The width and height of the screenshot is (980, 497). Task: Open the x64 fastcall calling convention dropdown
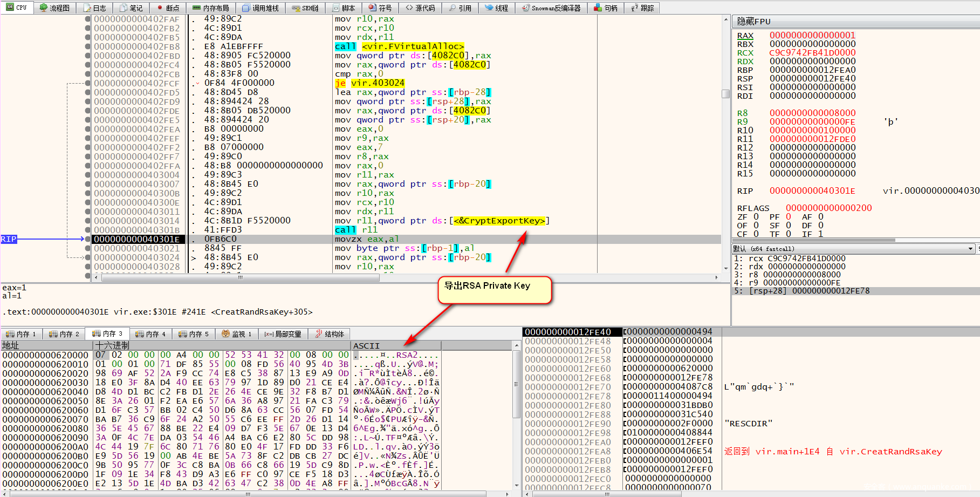point(971,249)
